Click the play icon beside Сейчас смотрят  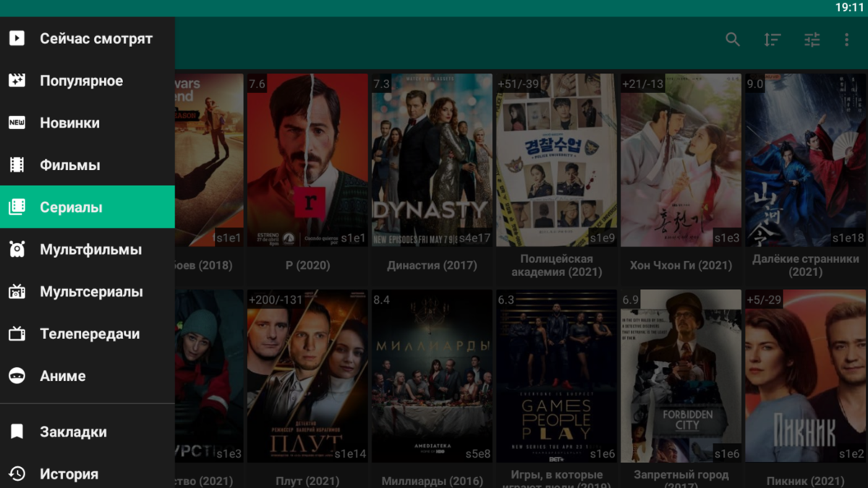[17, 38]
